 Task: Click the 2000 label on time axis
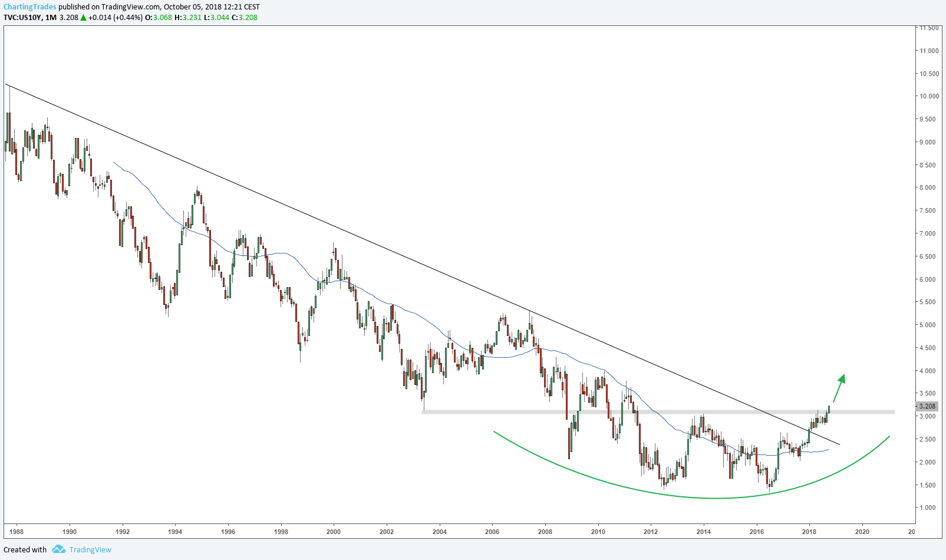point(334,532)
